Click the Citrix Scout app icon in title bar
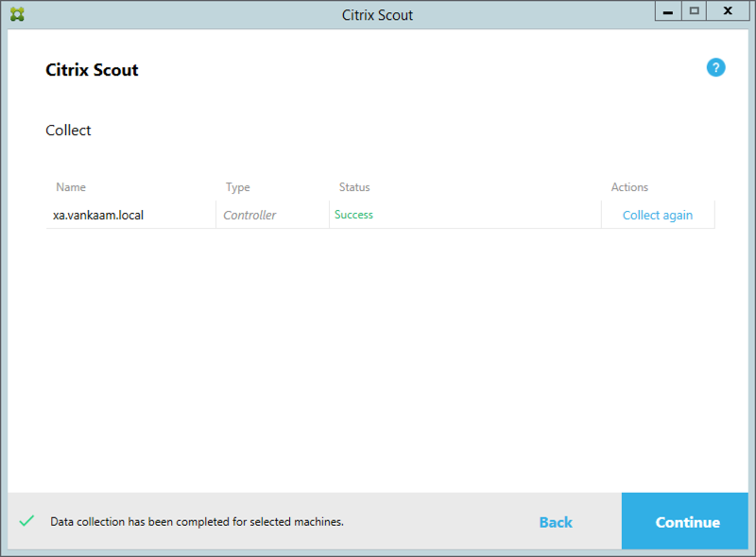Image resolution: width=756 pixels, height=557 pixels. click(x=17, y=14)
